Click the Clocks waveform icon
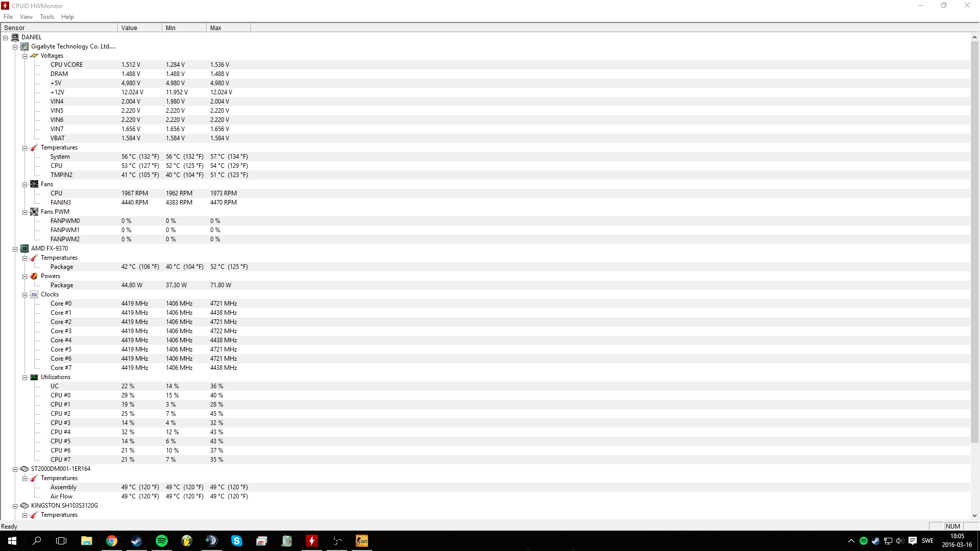This screenshot has height=551, width=980. point(34,294)
